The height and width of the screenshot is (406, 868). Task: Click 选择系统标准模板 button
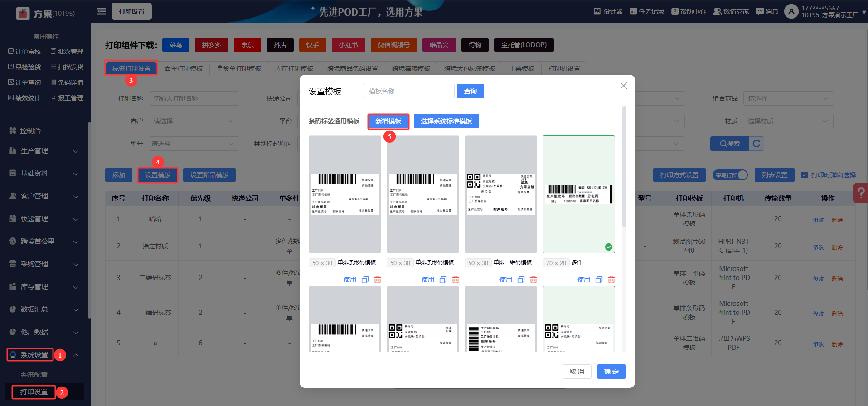[446, 121]
